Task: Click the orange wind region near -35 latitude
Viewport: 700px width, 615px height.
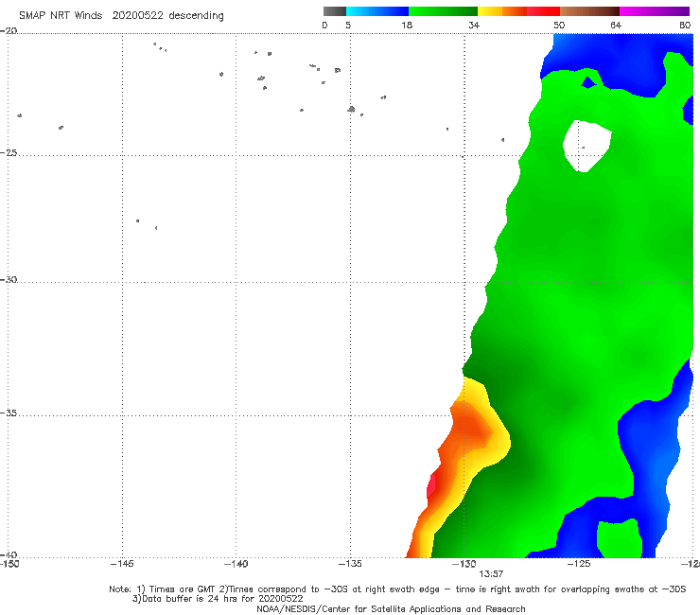Action: pos(471,428)
